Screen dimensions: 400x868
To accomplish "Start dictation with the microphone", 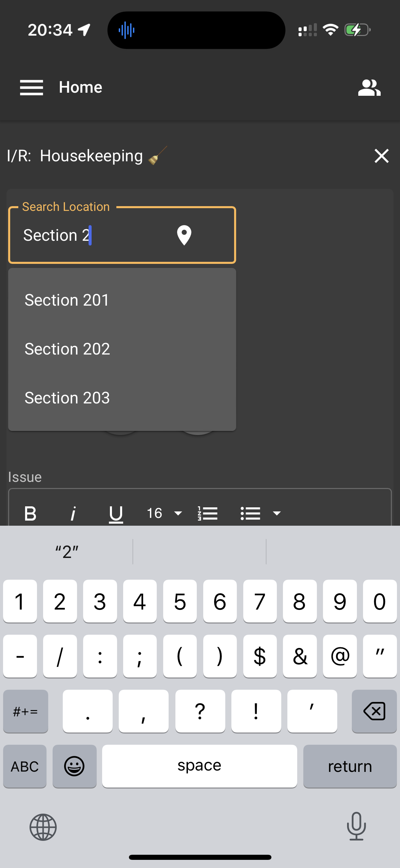I will (356, 826).
